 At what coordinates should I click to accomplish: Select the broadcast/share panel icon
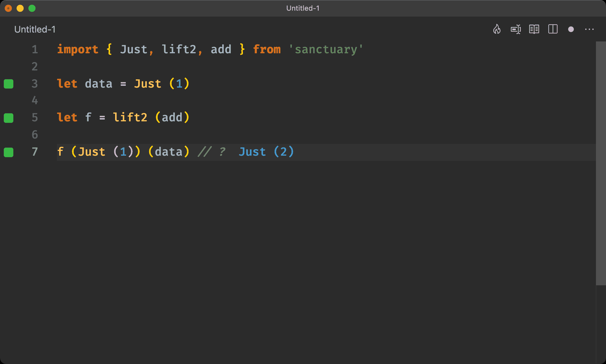click(x=516, y=29)
